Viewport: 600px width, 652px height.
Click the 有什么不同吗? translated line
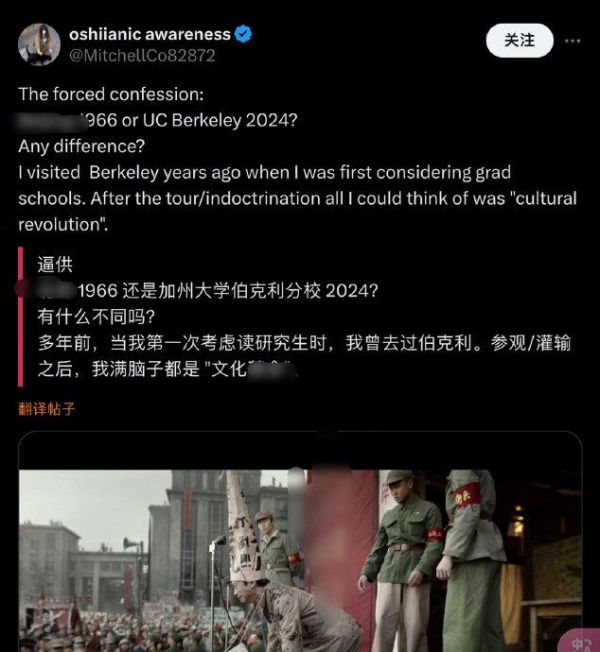[x=96, y=317]
